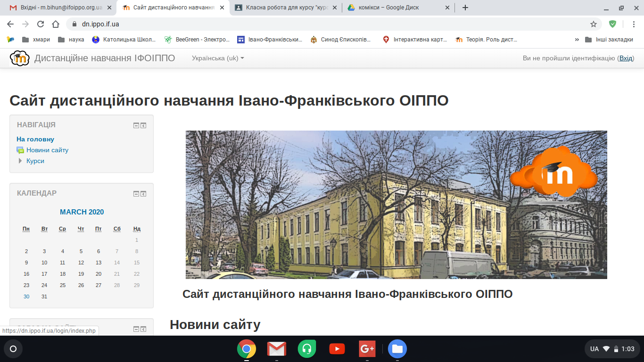Screen dimensions: 644x362
Task: Open the На головну navigation link
Action: (x=35, y=139)
